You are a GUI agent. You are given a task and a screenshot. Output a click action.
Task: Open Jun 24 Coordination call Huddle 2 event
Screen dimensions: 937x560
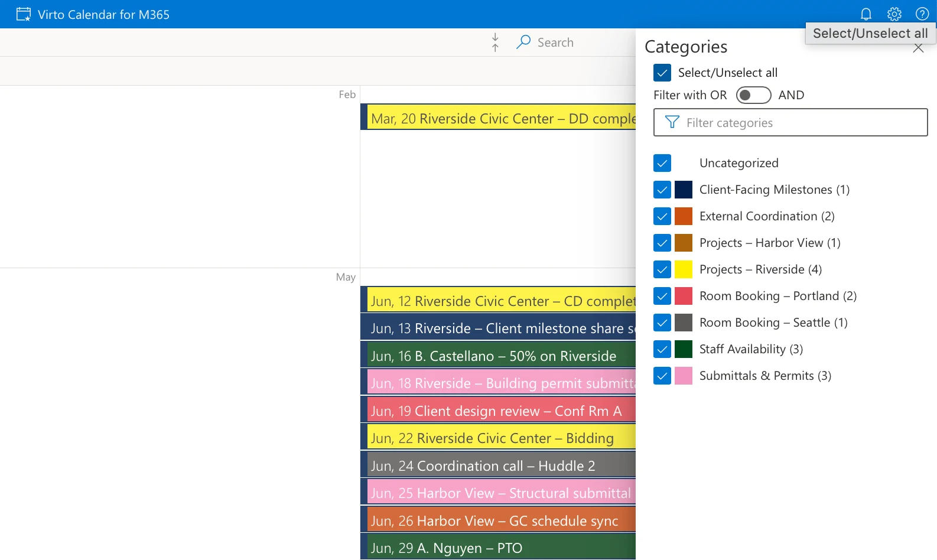click(498, 464)
